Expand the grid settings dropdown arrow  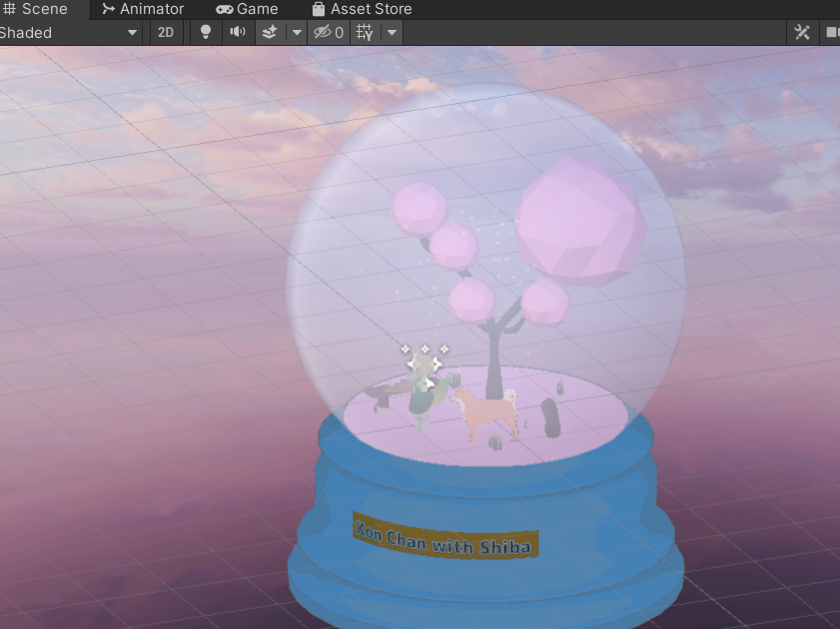393,33
